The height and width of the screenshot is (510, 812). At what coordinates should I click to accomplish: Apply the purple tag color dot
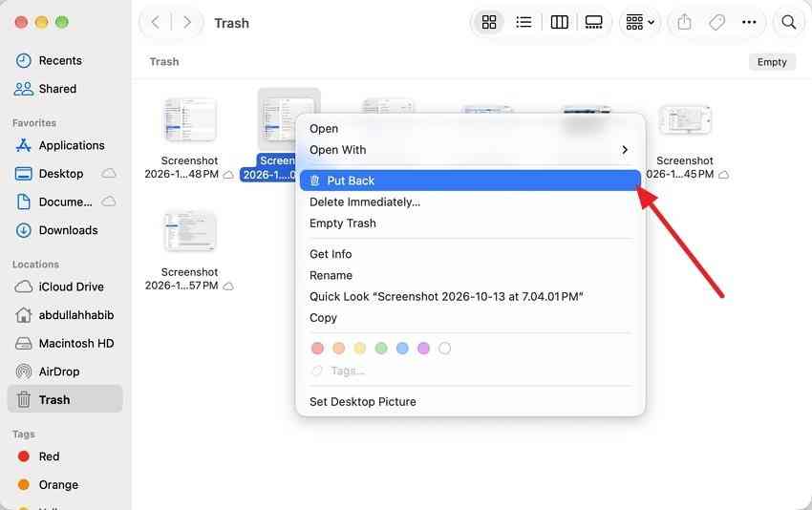click(423, 348)
